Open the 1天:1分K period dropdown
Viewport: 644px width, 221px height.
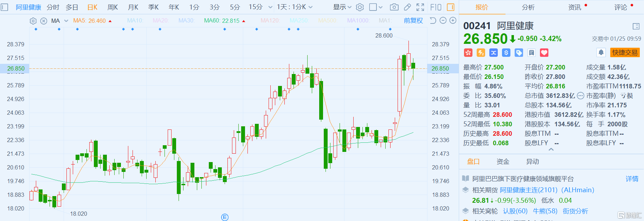tap(294, 7)
